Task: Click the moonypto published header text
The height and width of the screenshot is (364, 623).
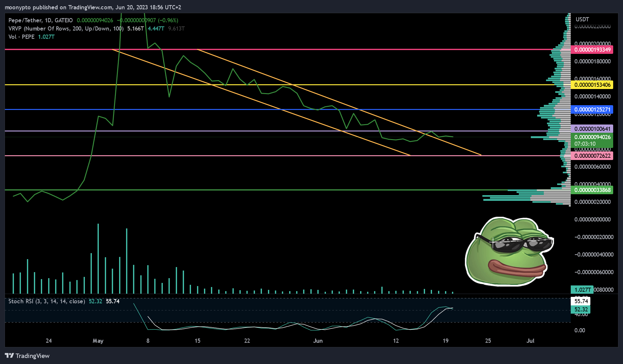Action: coord(93,7)
